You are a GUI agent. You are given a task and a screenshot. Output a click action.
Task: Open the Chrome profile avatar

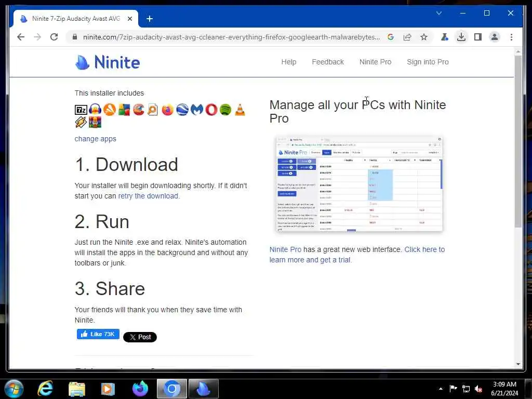click(495, 37)
